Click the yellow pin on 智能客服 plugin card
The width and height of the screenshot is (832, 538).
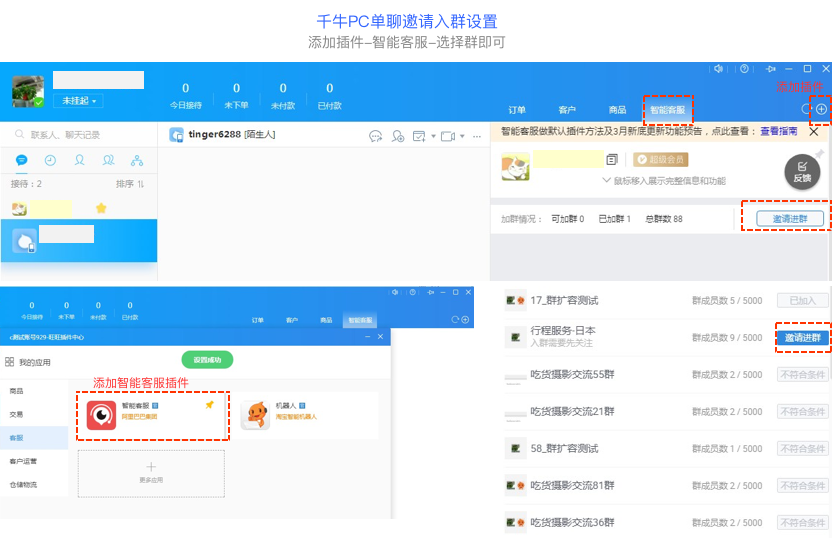pyautogui.click(x=210, y=405)
